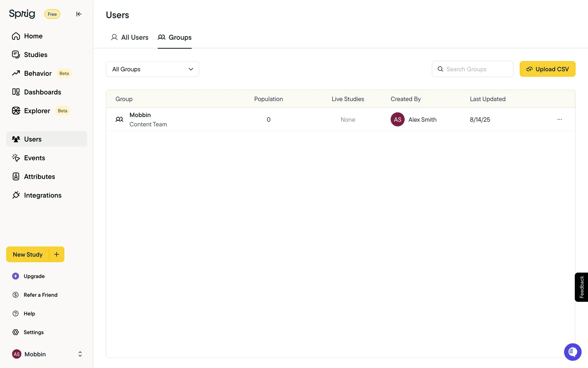
Task: Open the Integrations plug icon
Action: tap(16, 195)
